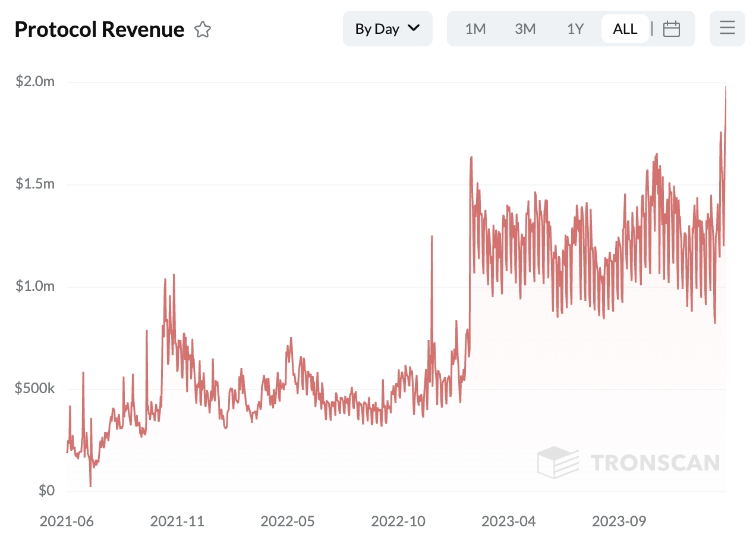Click the 2022-10 x-axis label
The width and height of the screenshot is (756, 540).
pyautogui.click(x=398, y=522)
